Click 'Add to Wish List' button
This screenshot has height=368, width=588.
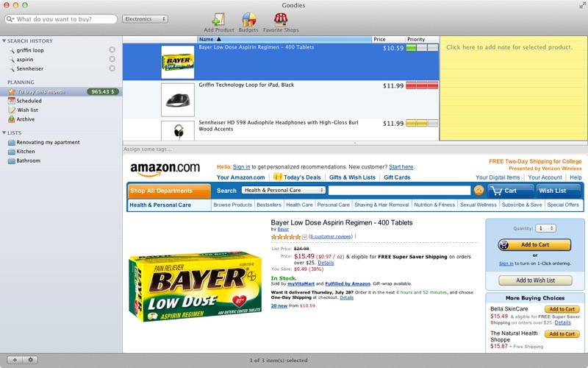(x=535, y=280)
